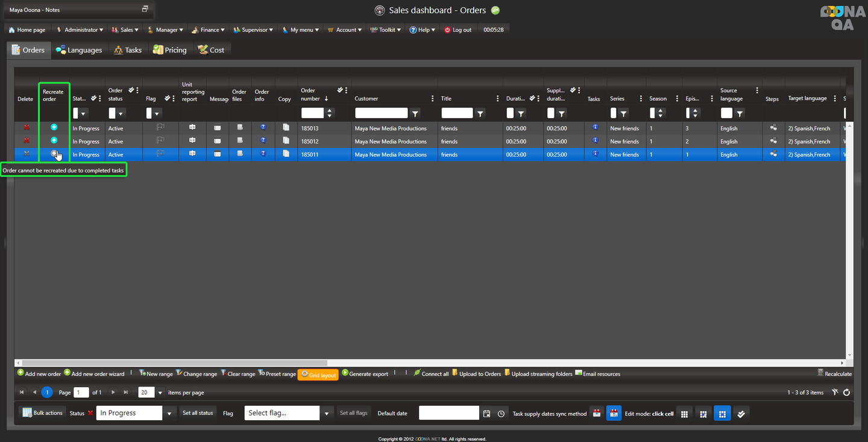The height and width of the screenshot is (442, 868).
Task: Open messages icon for order 185012
Action: [218, 141]
